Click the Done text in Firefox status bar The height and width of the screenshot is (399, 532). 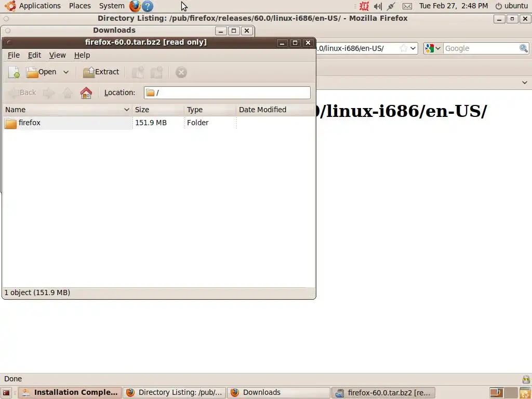(x=13, y=379)
